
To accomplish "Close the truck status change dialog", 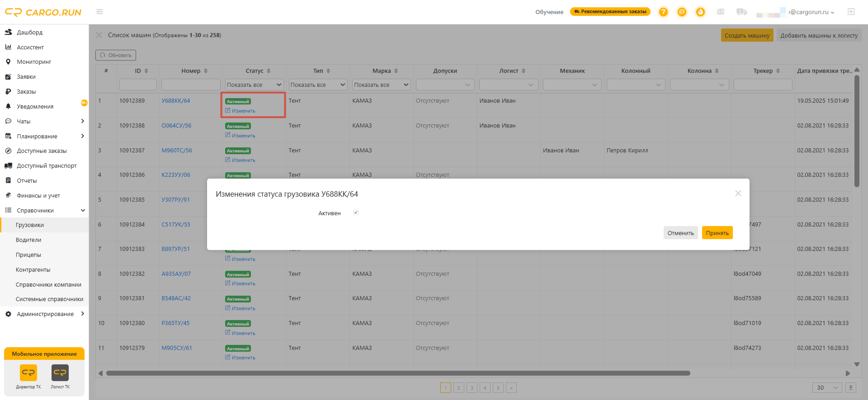I will pyautogui.click(x=738, y=193).
